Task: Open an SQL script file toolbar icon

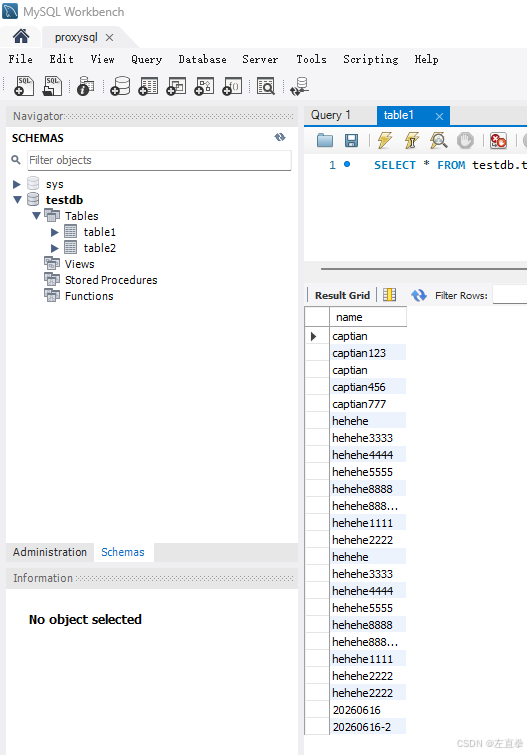Action: 53,86
